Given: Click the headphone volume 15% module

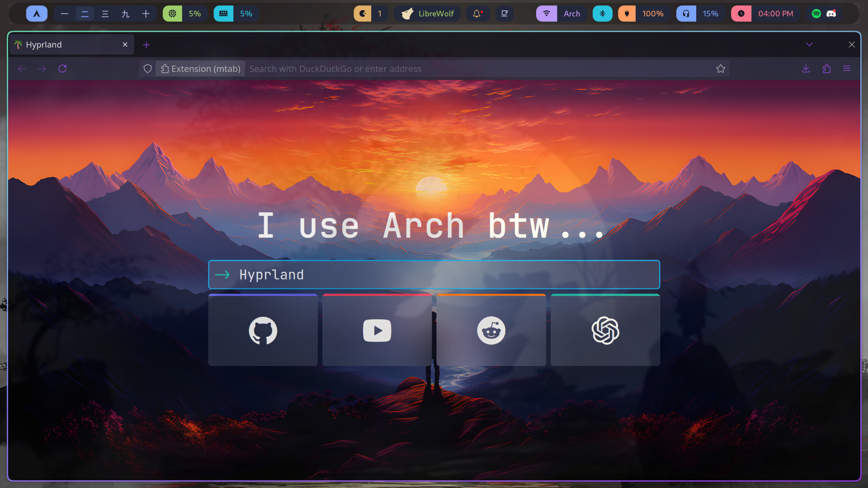Looking at the screenshot, I should [x=701, y=14].
